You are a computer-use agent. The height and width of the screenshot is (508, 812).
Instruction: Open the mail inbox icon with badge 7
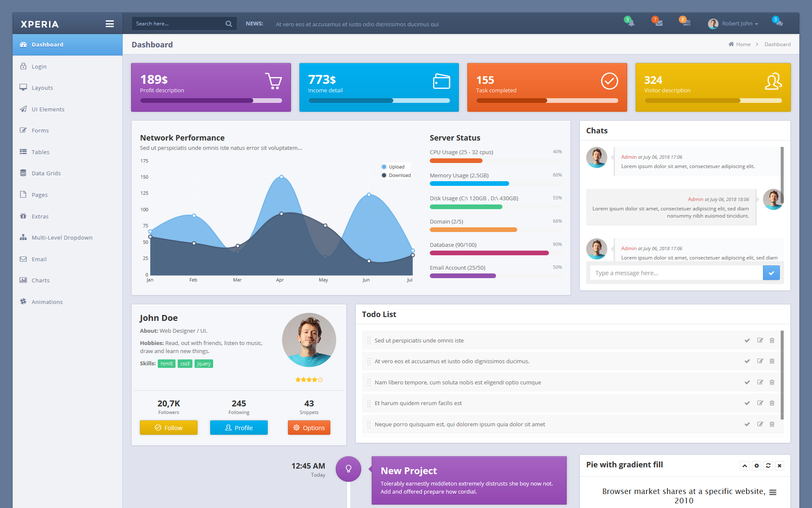(x=658, y=23)
